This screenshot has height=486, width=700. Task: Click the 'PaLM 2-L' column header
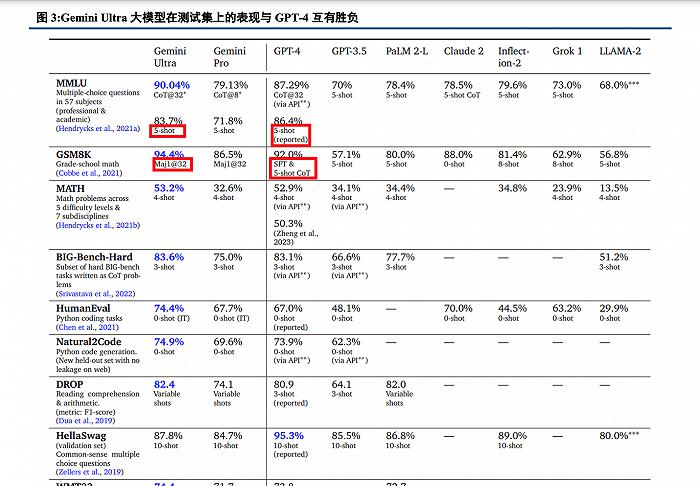pos(407,51)
